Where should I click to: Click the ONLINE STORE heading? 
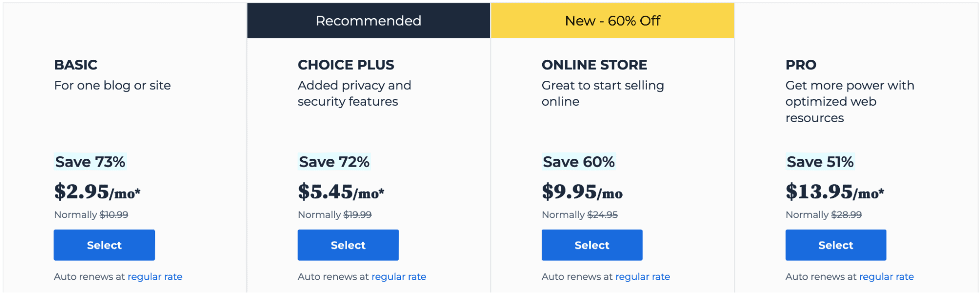click(594, 65)
